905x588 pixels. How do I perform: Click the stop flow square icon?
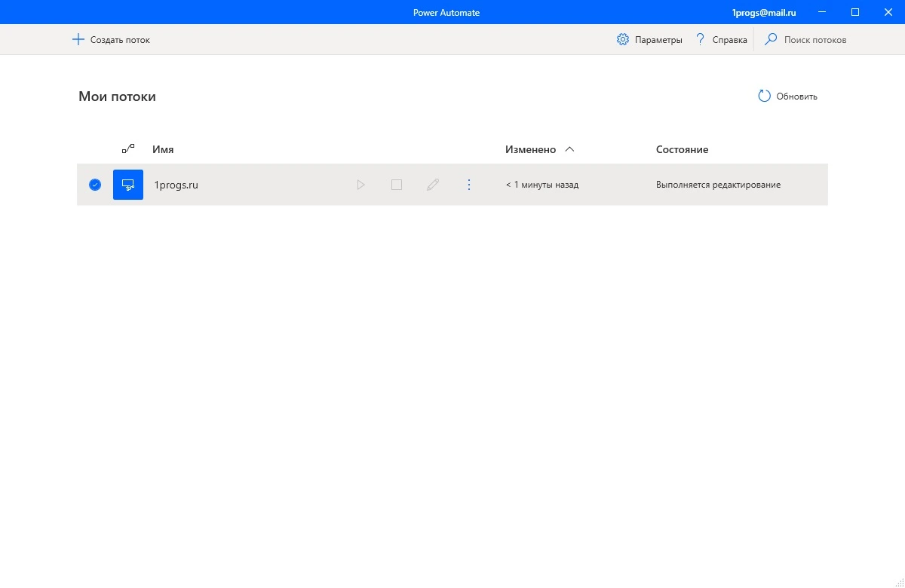coord(397,185)
